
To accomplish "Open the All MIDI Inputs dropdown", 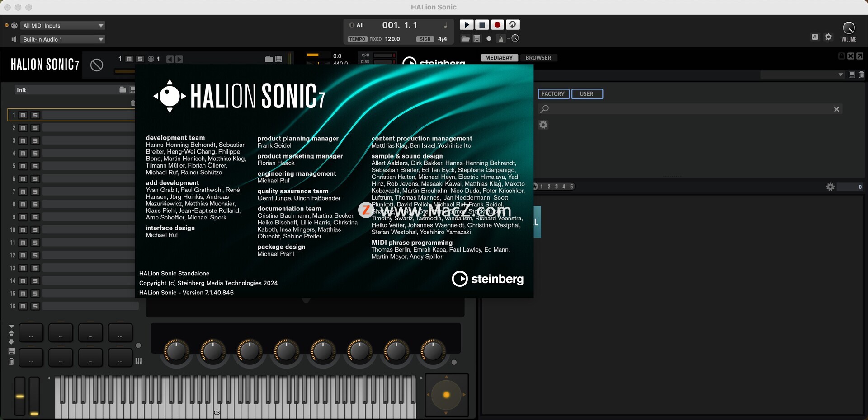I will pyautogui.click(x=63, y=26).
